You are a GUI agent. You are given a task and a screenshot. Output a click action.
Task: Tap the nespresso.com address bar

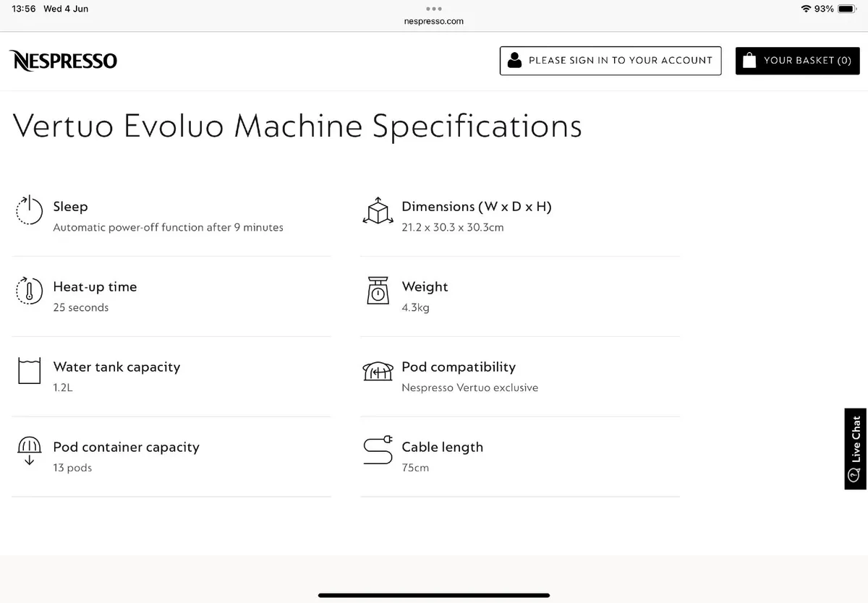(434, 21)
